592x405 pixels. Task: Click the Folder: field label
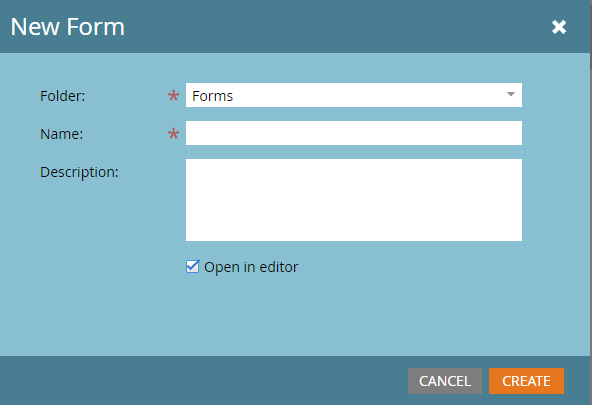(x=63, y=96)
